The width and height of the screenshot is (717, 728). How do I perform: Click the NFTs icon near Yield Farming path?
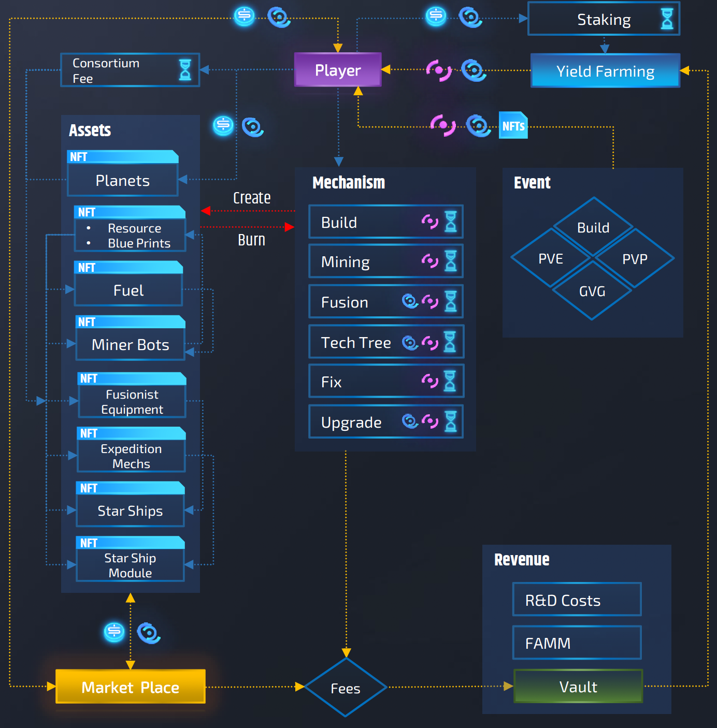point(513,125)
